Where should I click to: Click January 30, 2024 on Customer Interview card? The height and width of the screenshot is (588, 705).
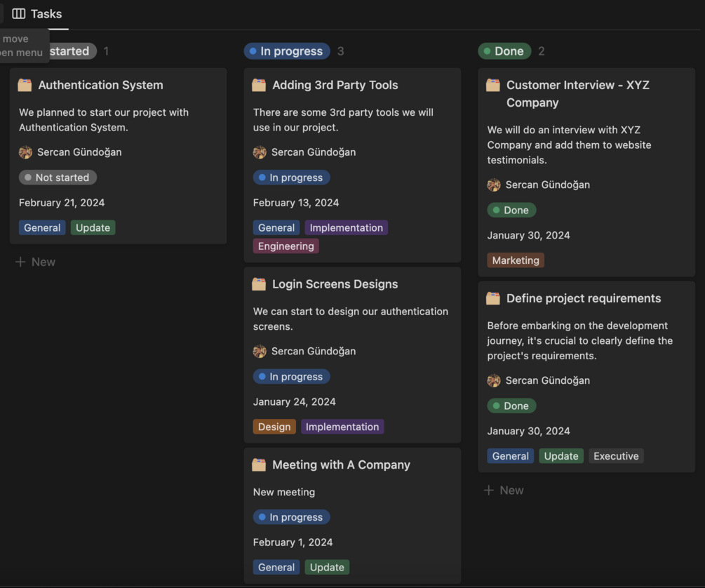[528, 235]
